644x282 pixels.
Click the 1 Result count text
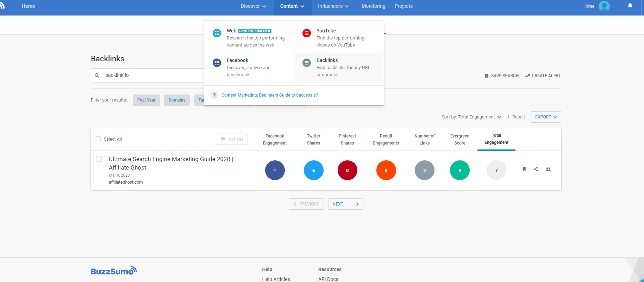(x=516, y=117)
